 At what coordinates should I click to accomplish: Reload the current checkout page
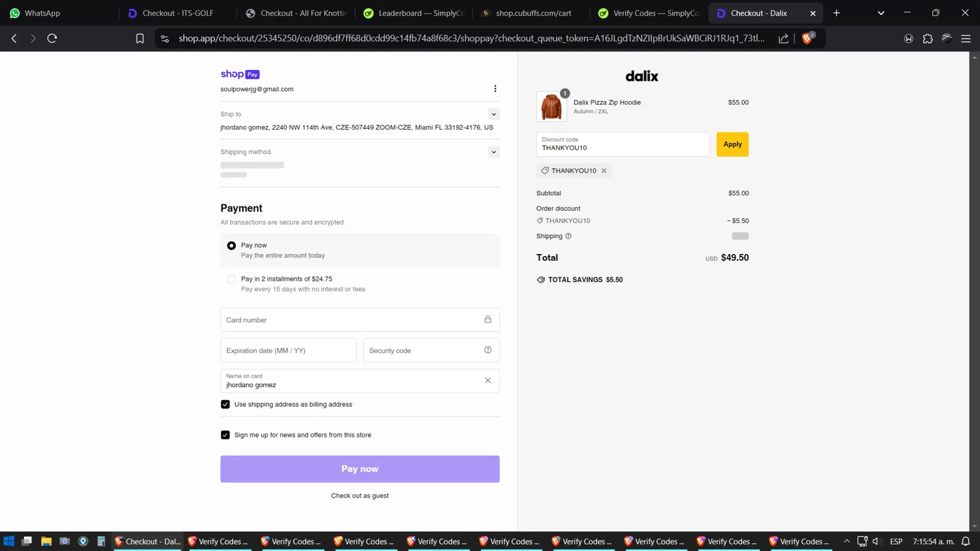click(x=52, y=39)
